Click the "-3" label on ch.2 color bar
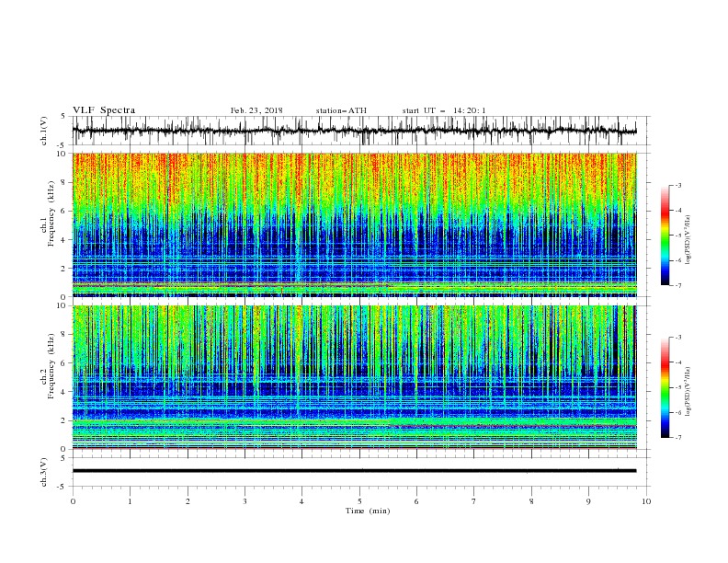 (x=677, y=338)
